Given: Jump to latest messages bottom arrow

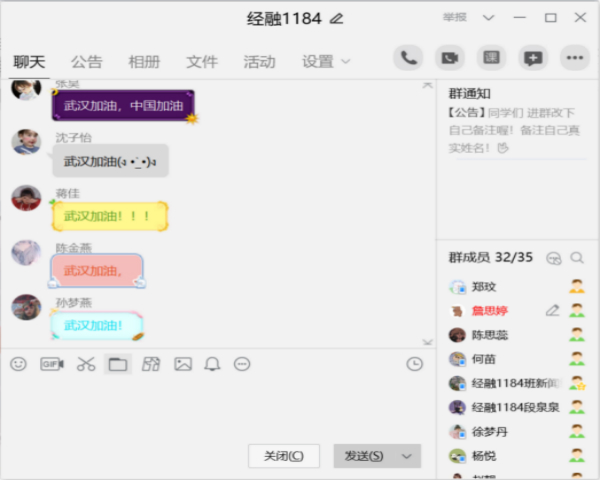Looking at the screenshot, I should coord(427,342).
